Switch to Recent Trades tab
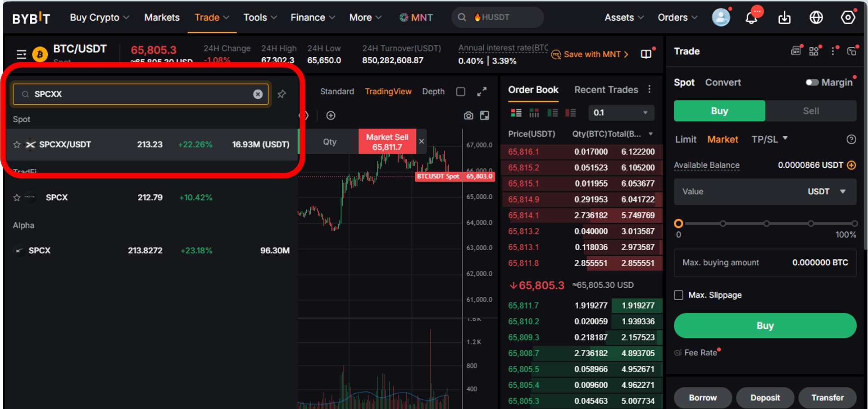 pyautogui.click(x=606, y=90)
